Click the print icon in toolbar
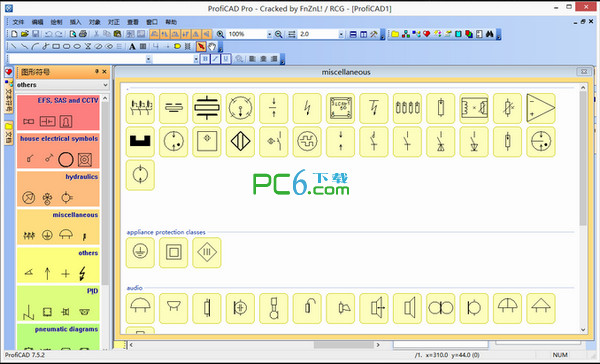Image resolution: width=600 pixels, height=364 pixels. (x=83, y=34)
